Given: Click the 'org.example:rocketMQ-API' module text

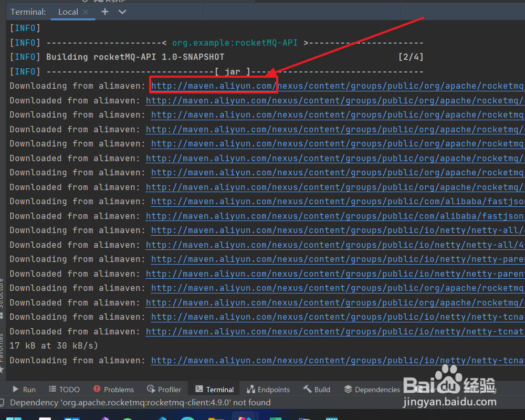Looking at the screenshot, I should click(x=235, y=43).
